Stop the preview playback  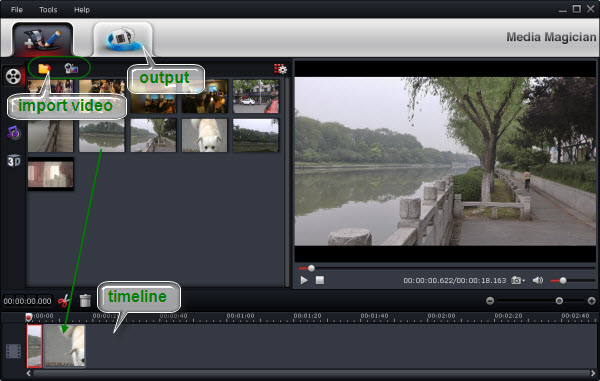pos(320,280)
